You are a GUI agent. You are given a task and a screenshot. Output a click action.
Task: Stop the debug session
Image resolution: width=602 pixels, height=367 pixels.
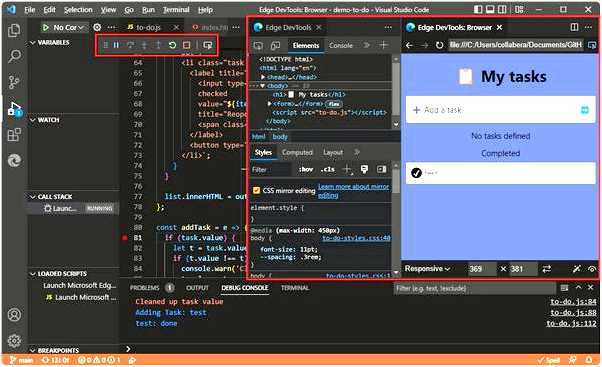pyautogui.click(x=186, y=45)
